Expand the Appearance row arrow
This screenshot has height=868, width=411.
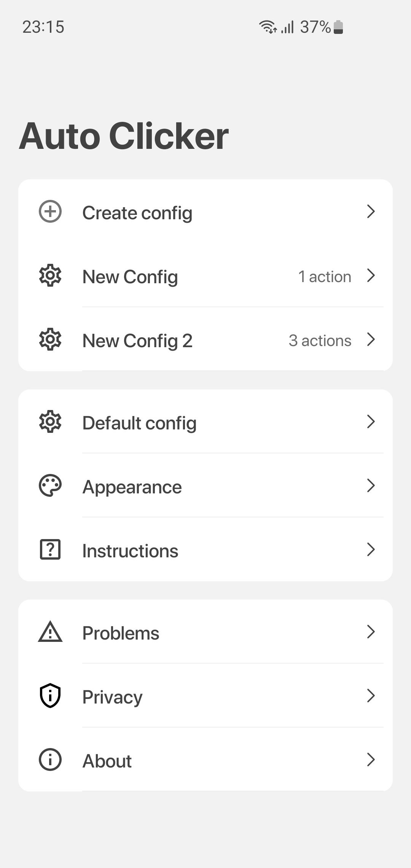(x=371, y=485)
